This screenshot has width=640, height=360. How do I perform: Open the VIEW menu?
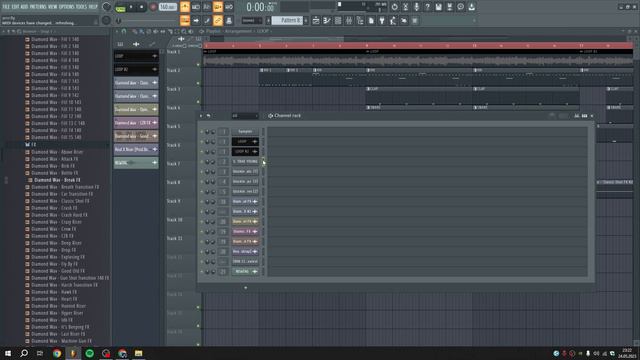click(53, 7)
